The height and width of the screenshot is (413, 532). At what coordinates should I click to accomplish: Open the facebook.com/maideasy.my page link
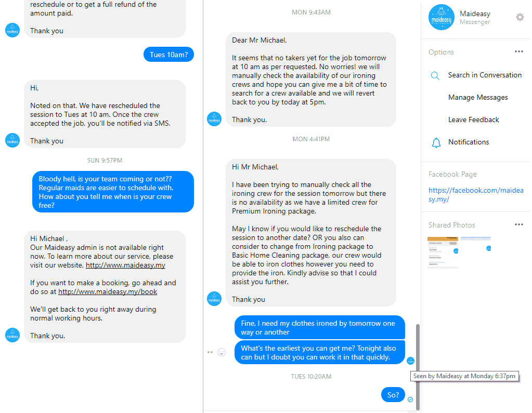tap(476, 195)
